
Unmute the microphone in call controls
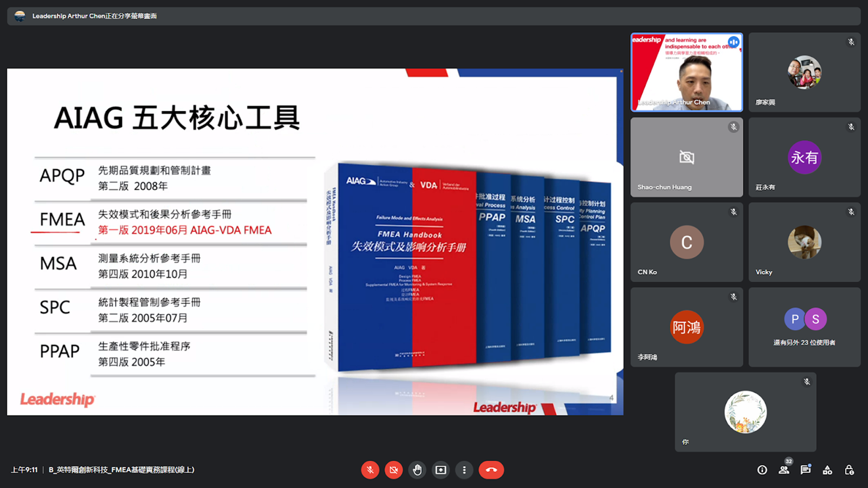(x=370, y=470)
